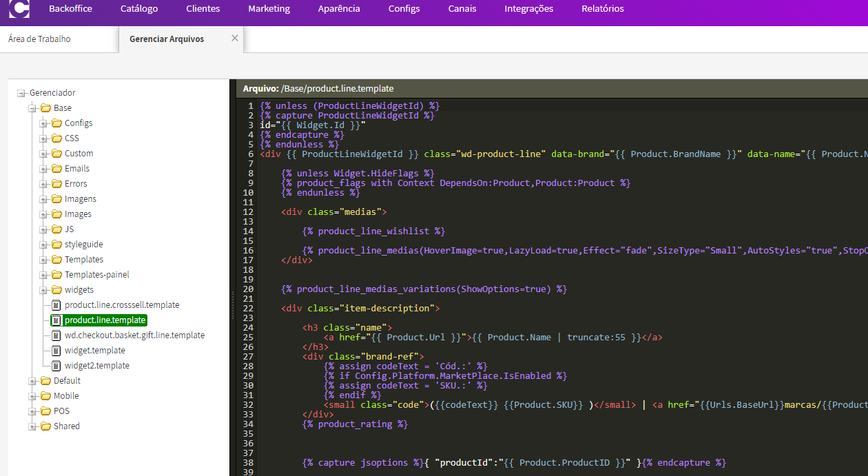Image resolution: width=868 pixels, height=476 pixels.
Task: Click the styleguide folder icon
Action: 56,245
